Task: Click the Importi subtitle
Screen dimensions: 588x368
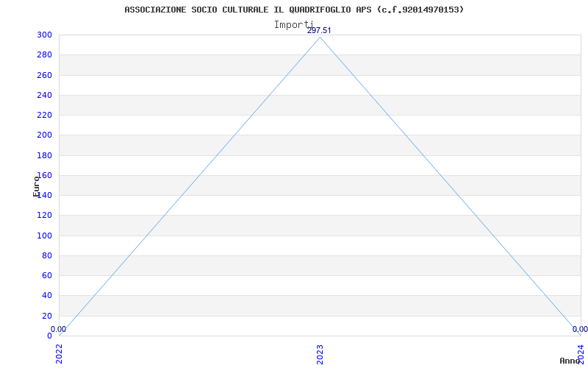Action: point(293,25)
